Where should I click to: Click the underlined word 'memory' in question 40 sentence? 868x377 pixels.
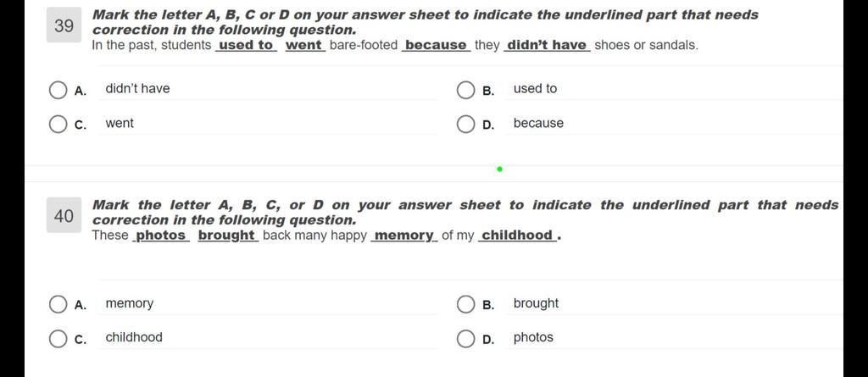(x=404, y=236)
